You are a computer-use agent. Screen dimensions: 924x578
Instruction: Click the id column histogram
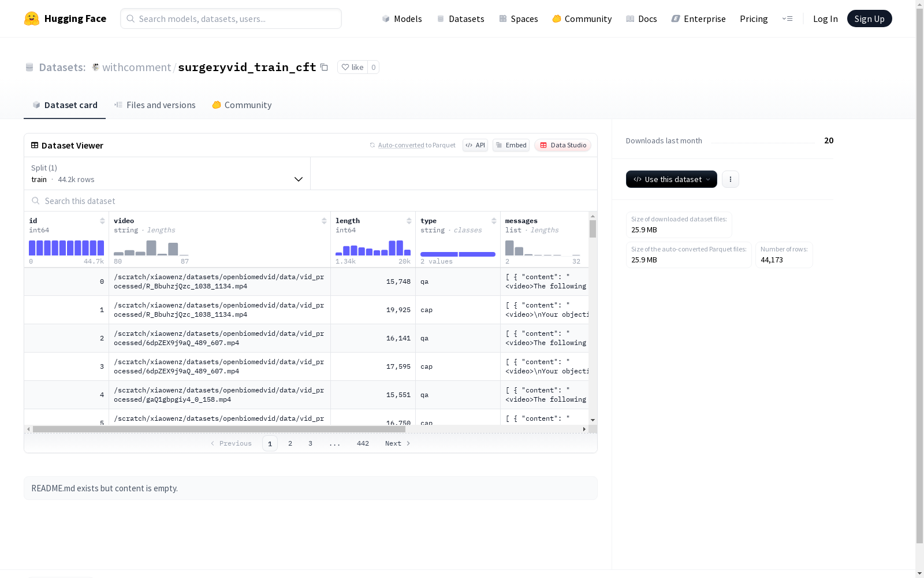[66, 248]
